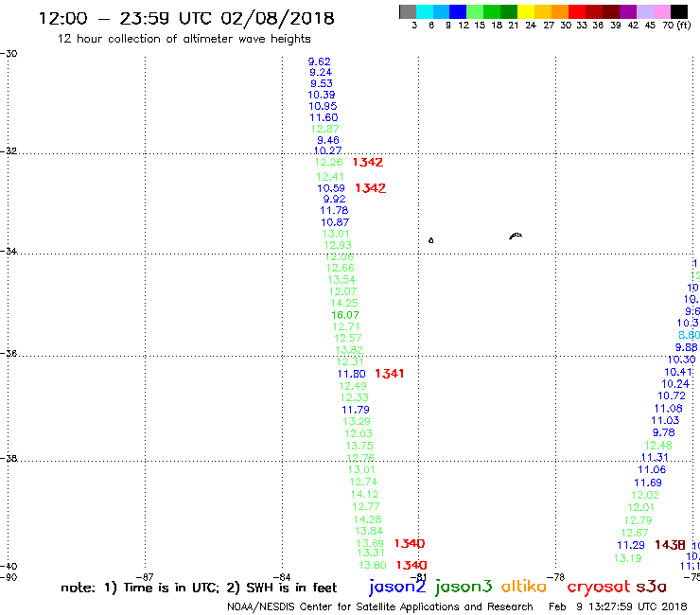This screenshot has height=615, width=700.
Task: Click the wave height value 10.72
Action: (672, 396)
